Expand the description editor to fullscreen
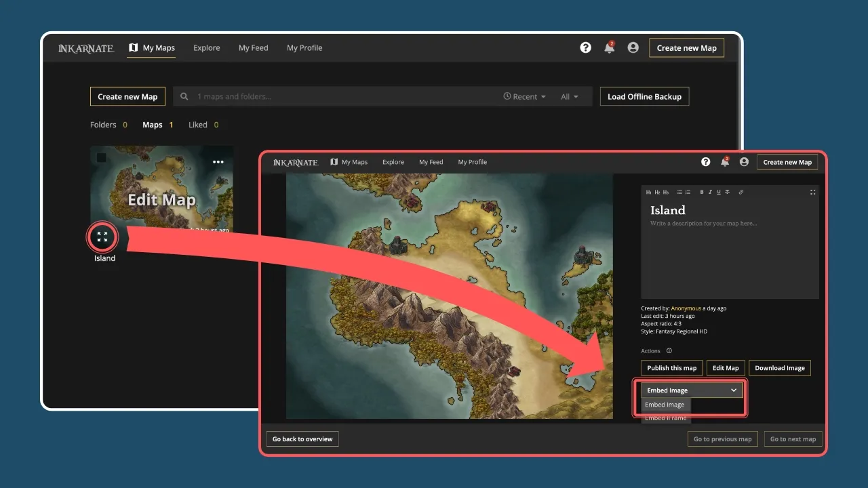Image resolution: width=868 pixels, height=488 pixels. click(812, 192)
